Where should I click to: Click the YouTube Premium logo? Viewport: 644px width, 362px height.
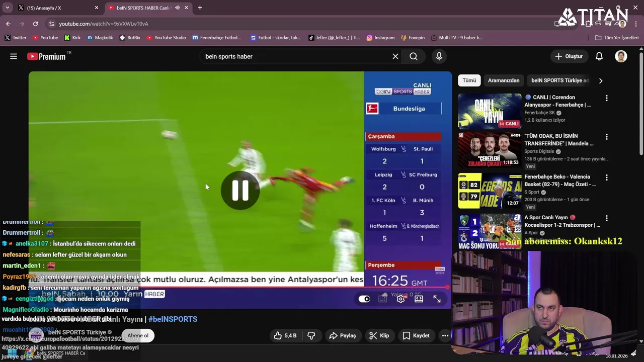[x=46, y=56]
